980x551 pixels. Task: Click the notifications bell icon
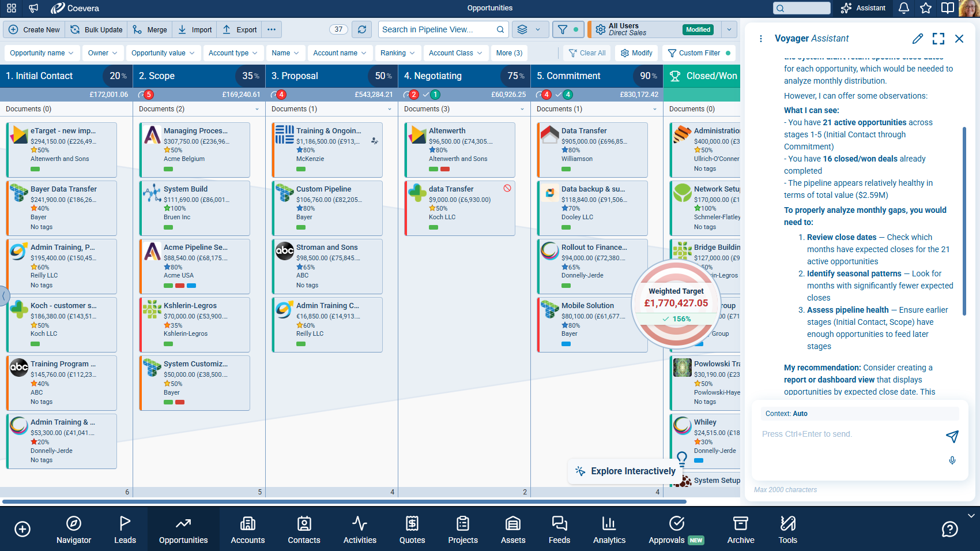[904, 8]
